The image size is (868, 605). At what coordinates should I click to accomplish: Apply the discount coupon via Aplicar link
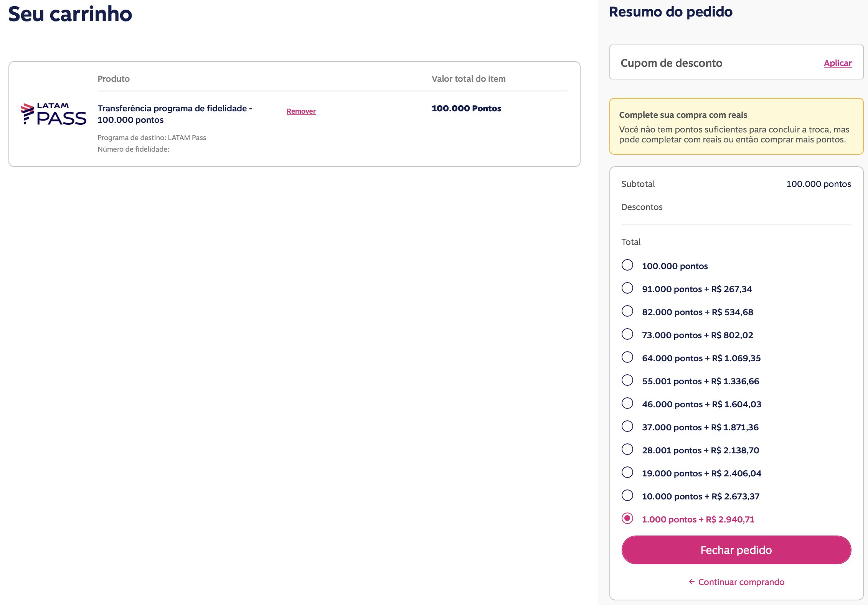click(x=838, y=63)
